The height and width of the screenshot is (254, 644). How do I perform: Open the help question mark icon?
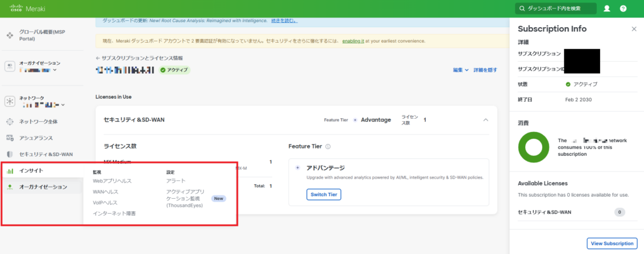(623, 9)
